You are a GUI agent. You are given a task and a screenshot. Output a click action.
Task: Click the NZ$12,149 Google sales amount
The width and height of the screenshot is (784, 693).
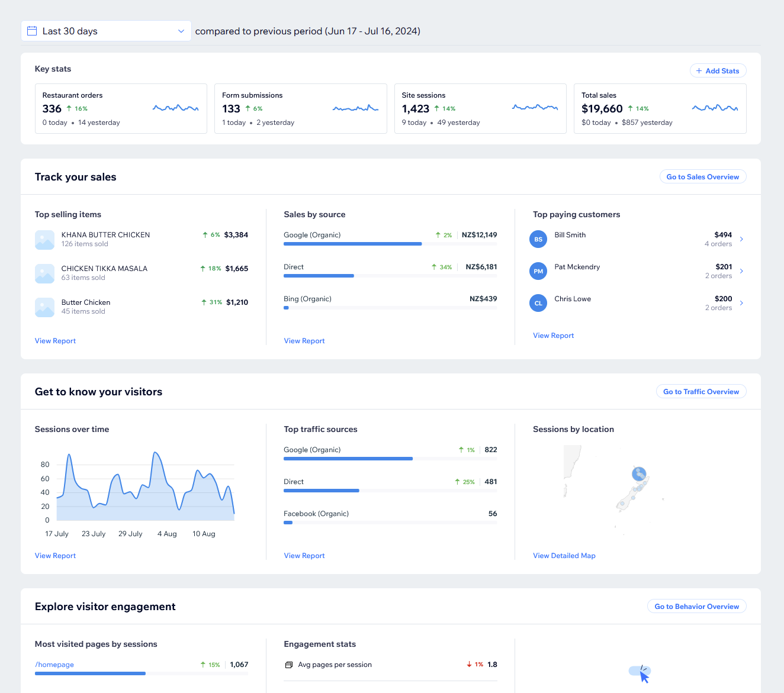click(x=480, y=235)
